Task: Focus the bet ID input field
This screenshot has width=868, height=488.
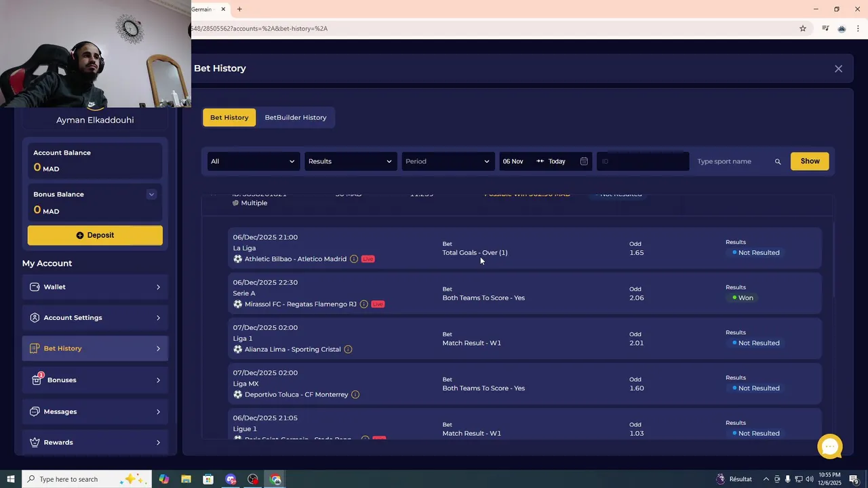Action: (x=642, y=161)
